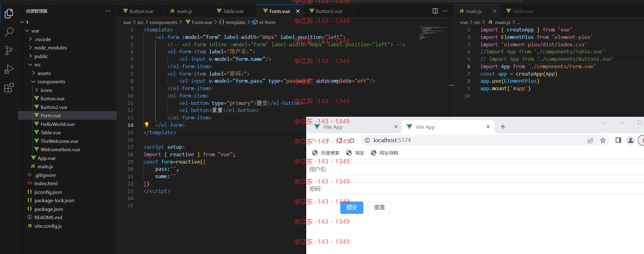Open a new browser tab
Viewport: 644px width, 254px height.
[x=503, y=127]
